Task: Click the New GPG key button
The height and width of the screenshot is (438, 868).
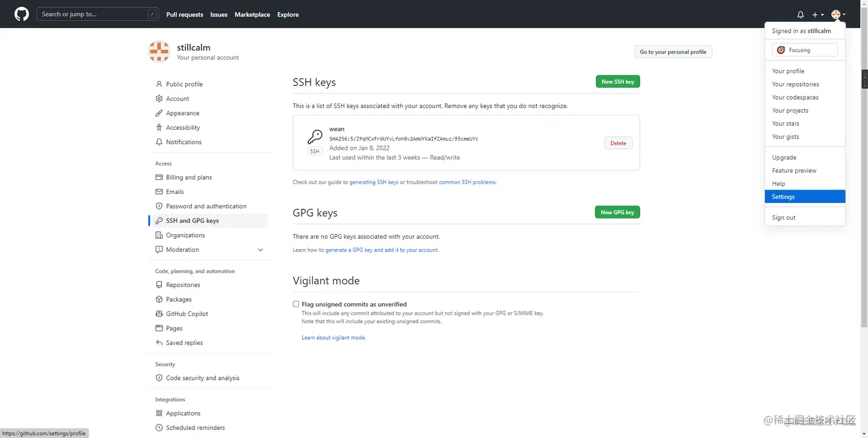Action: [617, 212]
